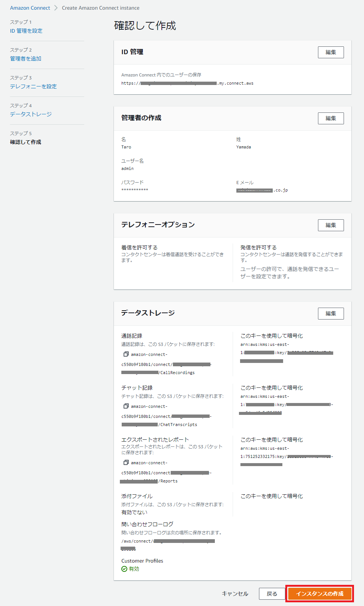Click the /aws/connect/ log group path
This screenshot has height=606, width=364.
pyautogui.click(x=168, y=545)
